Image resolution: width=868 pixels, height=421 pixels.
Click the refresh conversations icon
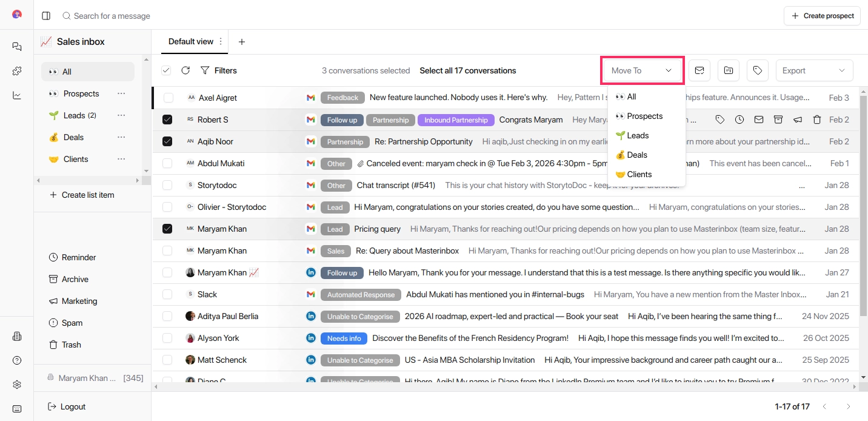coord(185,70)
